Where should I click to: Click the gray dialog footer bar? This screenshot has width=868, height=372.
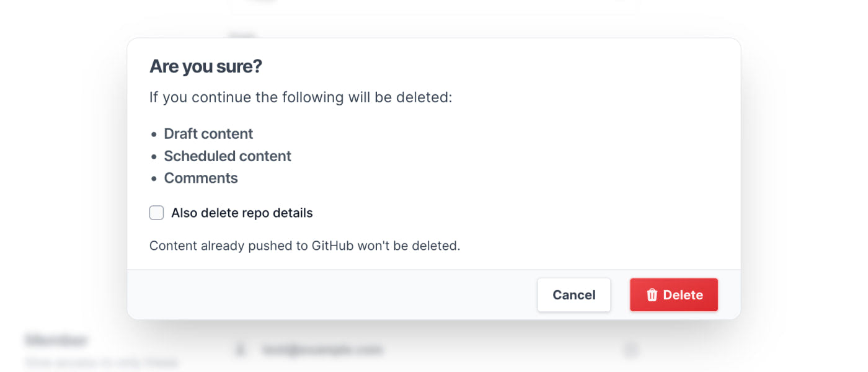329,295
